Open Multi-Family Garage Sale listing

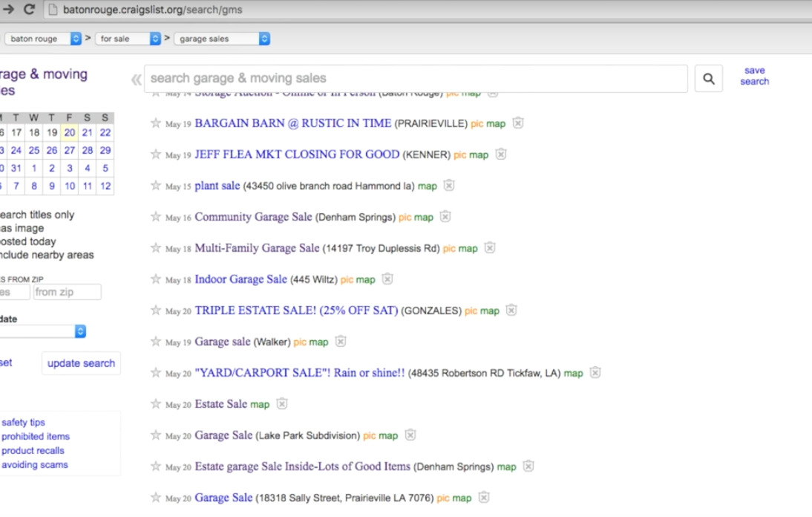pyautogui.click(x=257, y=248)
